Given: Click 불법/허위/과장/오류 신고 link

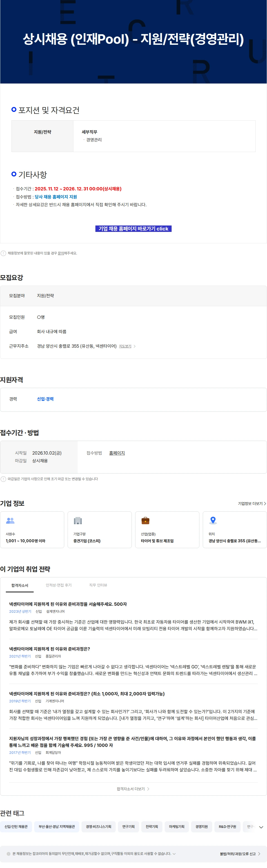Looking at the screenshot, I should click(x=237, y=854).
